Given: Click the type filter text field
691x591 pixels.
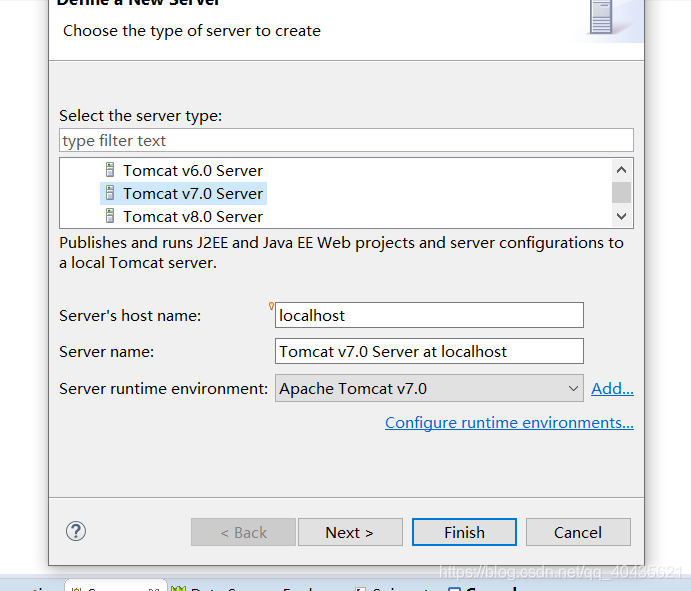Looking at the screenshot, I should tap(346, 141).
